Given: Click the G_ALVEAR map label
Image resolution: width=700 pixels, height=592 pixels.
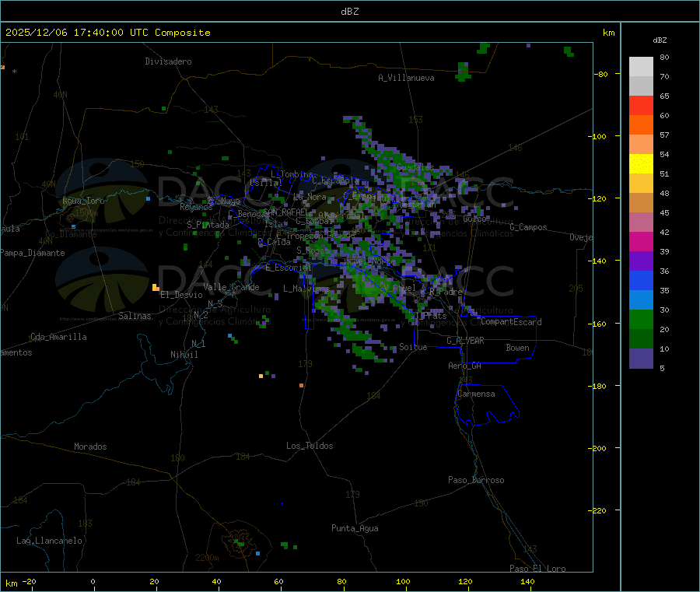Looking at the screenshot, I should [x=465, y=341].
